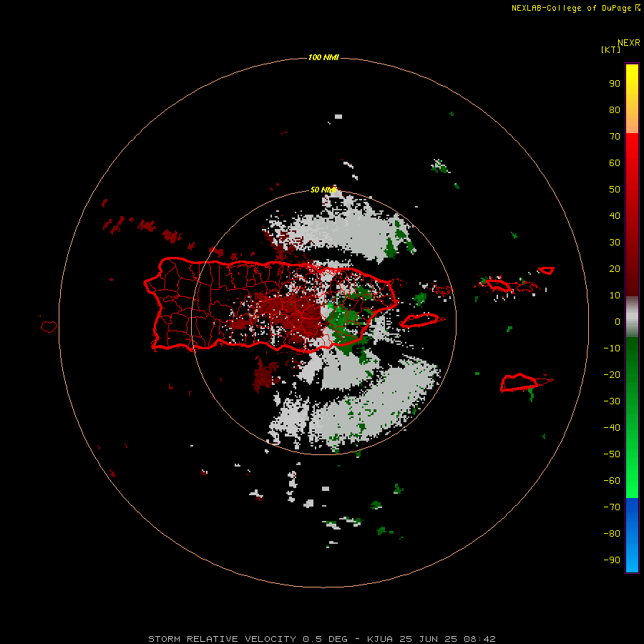Click the 20 value on velocity scale
This screenshot has height=644, width=644.
coord(615,268)
